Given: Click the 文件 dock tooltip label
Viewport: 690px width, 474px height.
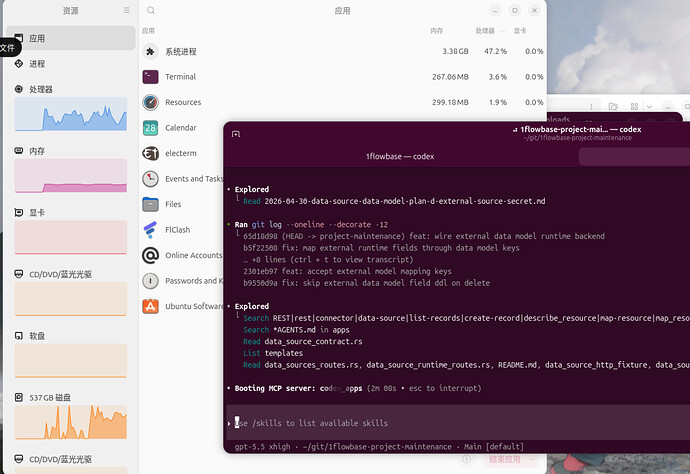Looking at the screenshot, I should [8, 48].
